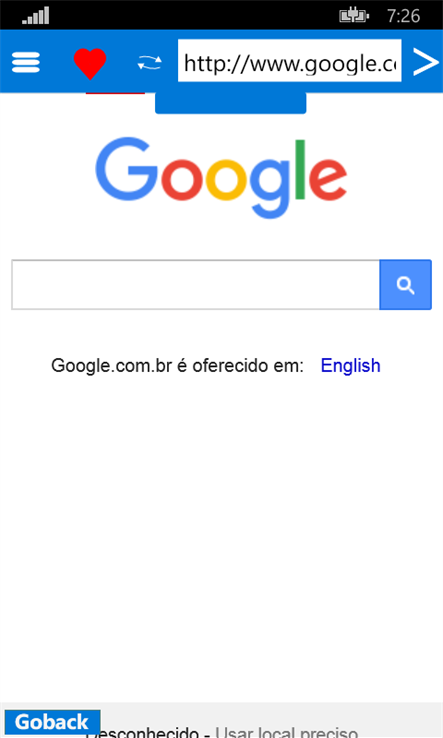
Task: Tap the 7:26 clock in status bar
Action: click(403, 16)
